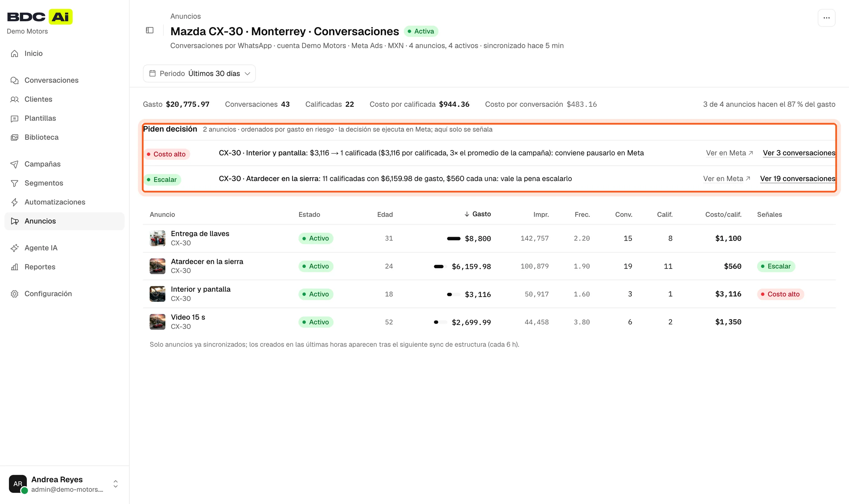This screenshot has width=849, height=504.
Task: Select Reportes in the sidebar
Action: tap(65, 267)
